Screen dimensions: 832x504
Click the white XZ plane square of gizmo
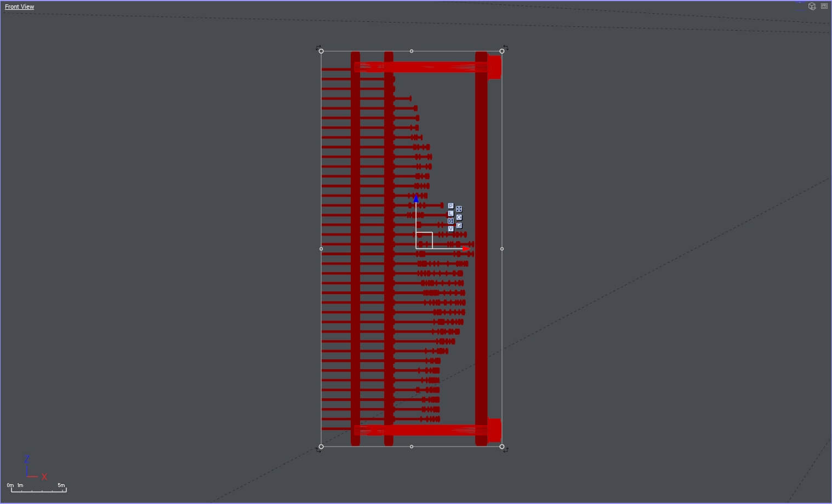[x=424, y=240]
